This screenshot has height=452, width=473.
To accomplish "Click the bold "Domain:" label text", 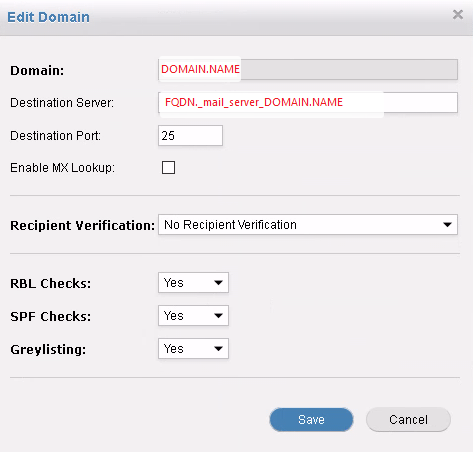I will coord(37,70).
